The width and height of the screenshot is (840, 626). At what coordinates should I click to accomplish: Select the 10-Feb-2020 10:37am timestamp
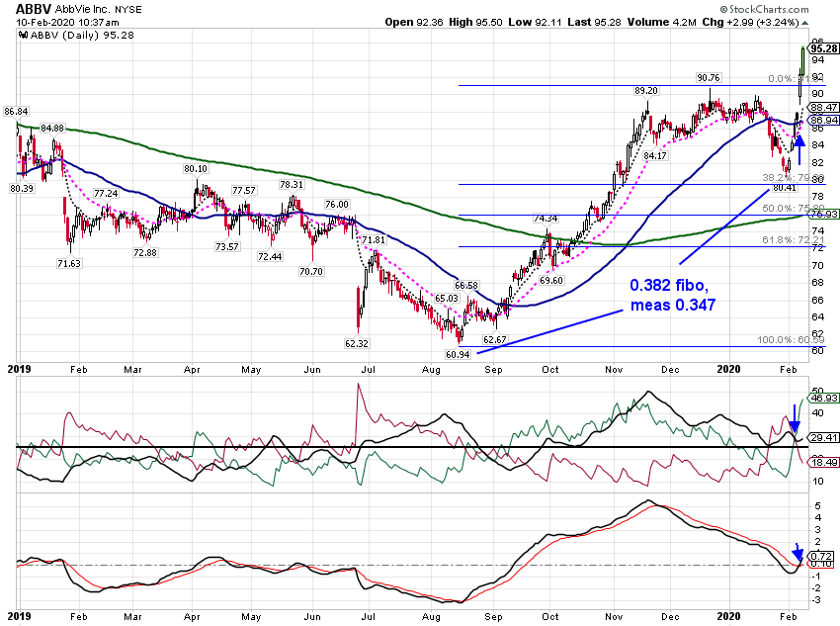tap(67, 23)
